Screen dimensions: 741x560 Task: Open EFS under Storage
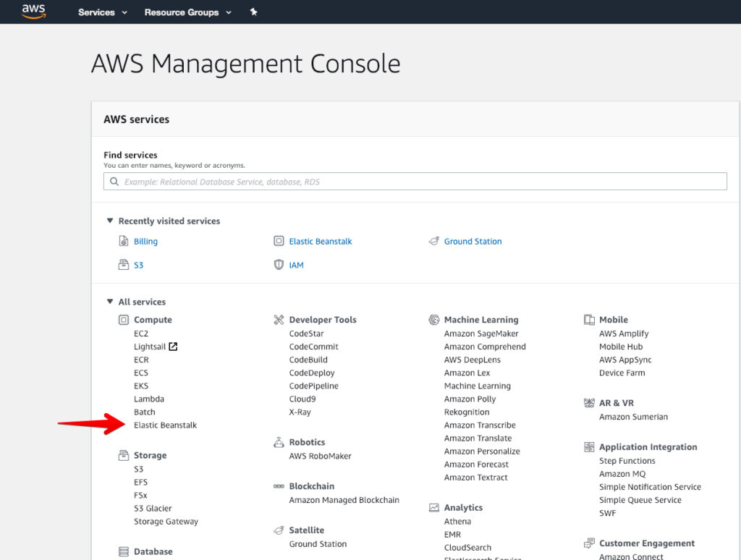(140, 482)
